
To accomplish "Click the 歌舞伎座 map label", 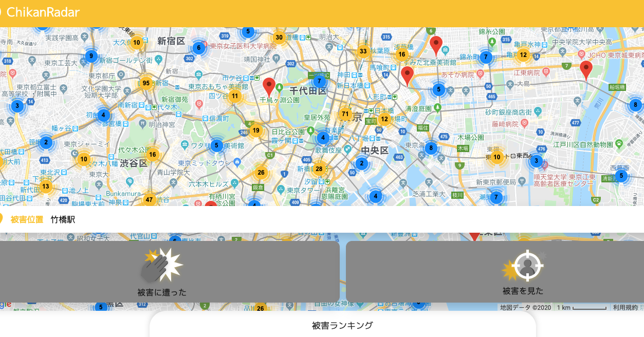I will [x=328, y=151].
